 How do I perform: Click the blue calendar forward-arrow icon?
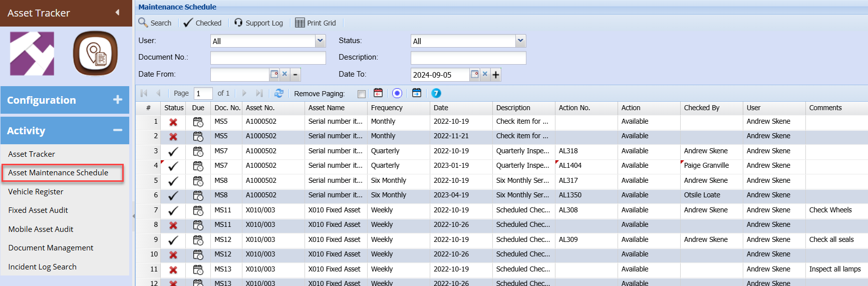pyautogui.click(x=417, y=93)
